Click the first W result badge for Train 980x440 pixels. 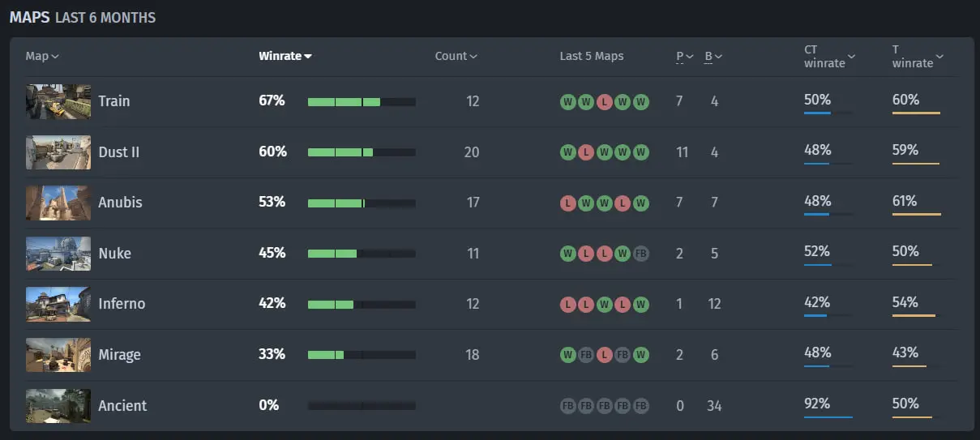tap(568, 102)
